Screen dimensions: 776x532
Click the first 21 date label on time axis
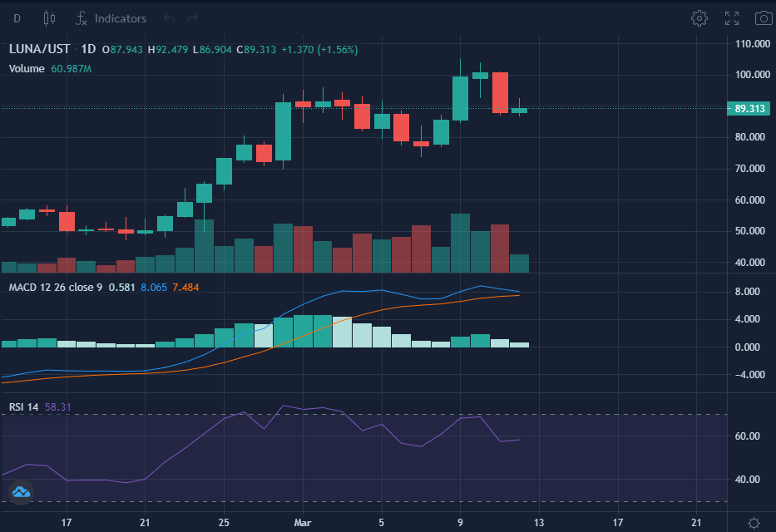145,523
